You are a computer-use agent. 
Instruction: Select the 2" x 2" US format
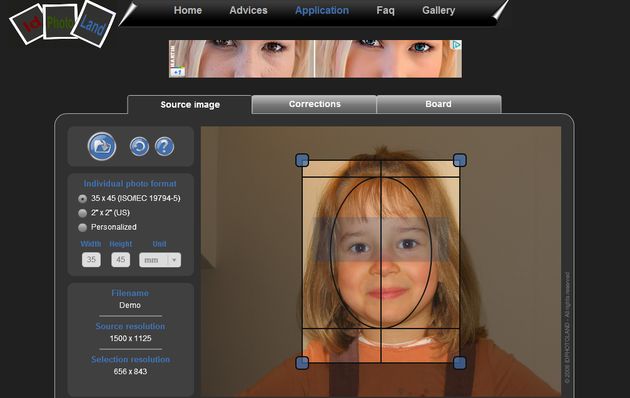coord(82,213)
